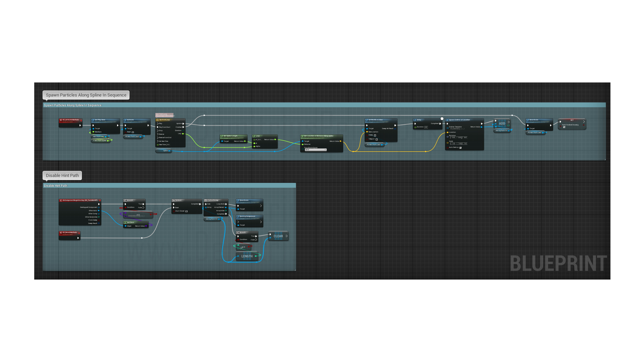This screenshot has width=644, height=362.
Task: Click the Sweep Result output pin
Action: tap(99, 223)
